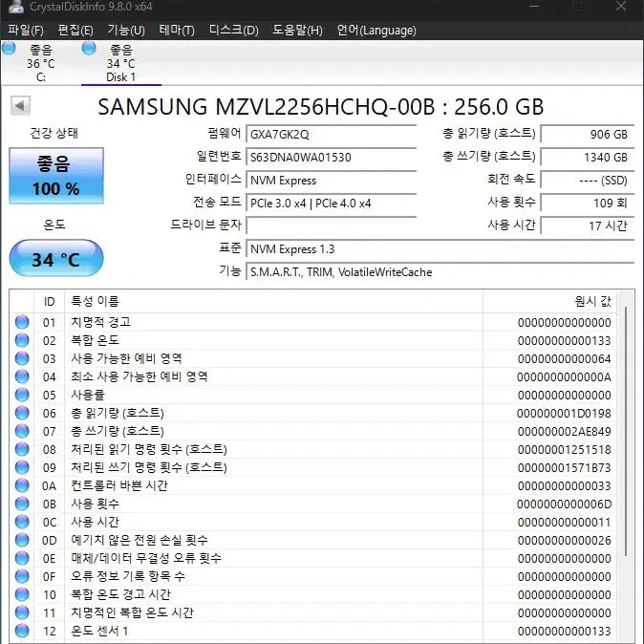Click the status icon for row 0B
Screen dimensions: 644x644
coord(22,504)
